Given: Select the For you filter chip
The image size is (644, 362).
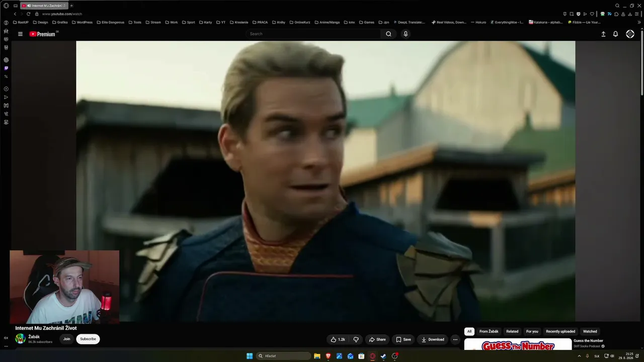Looking at the screenshot, I should [532, 331].
